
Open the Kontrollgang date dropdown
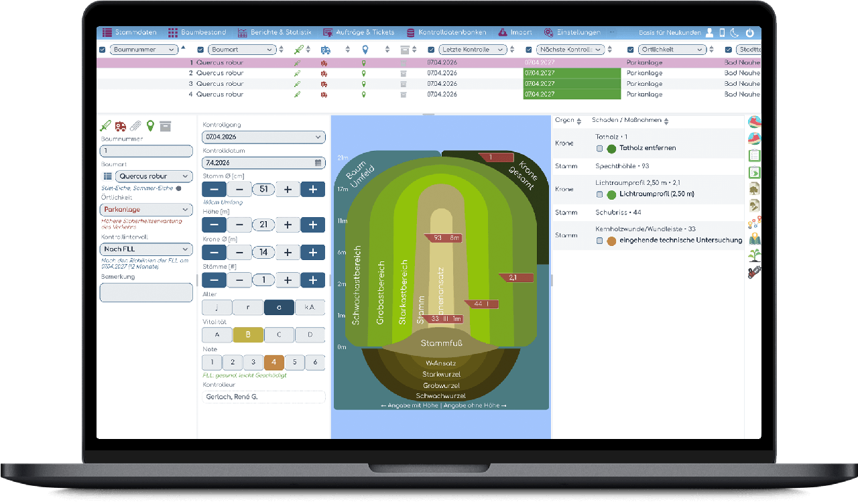point(263,137)
